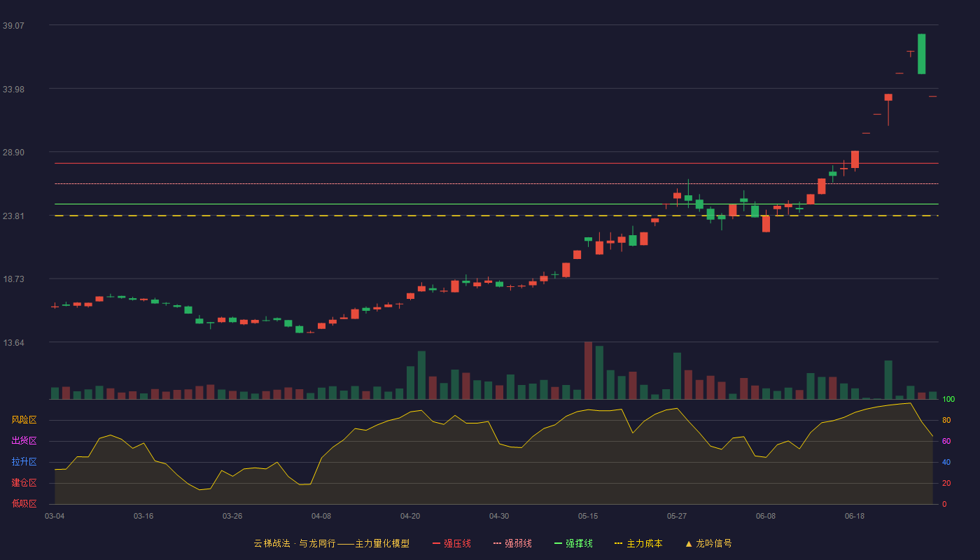Click the large green candlestick at chart top
Screen dimensions: 980x560
[922, 54]
